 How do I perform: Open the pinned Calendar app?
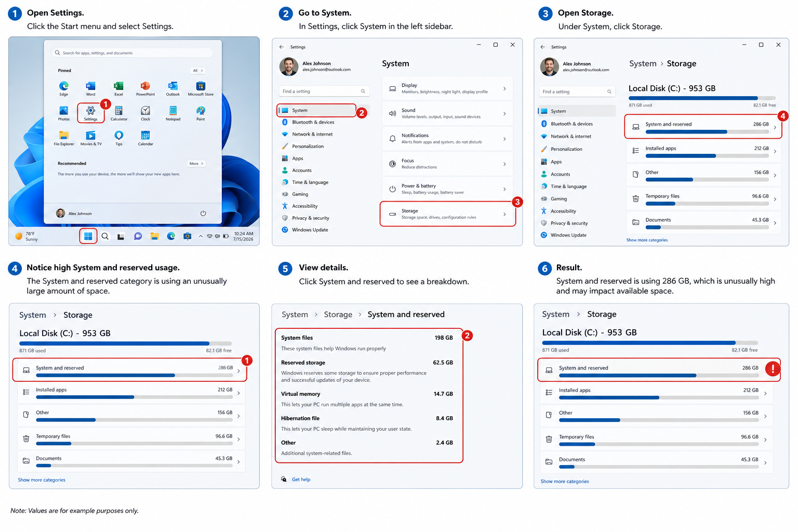coord(145,138)
